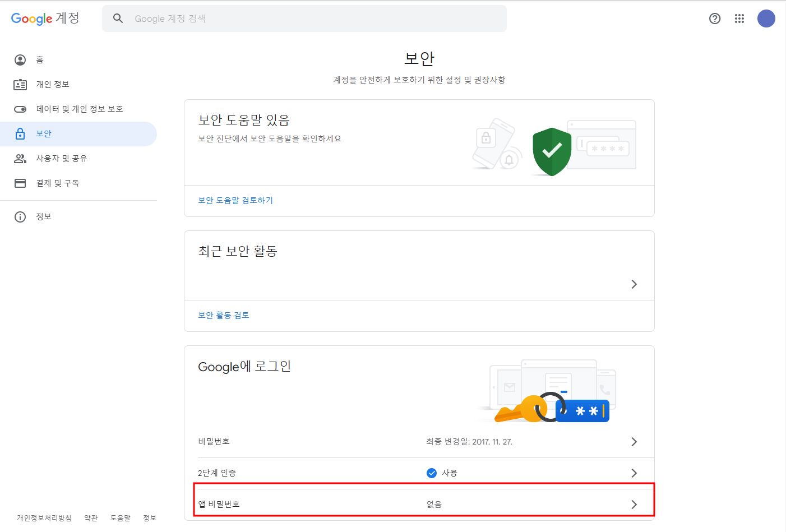Go to 홈 in the sidebar
This screenshot has width=786, height=532.
78,60
